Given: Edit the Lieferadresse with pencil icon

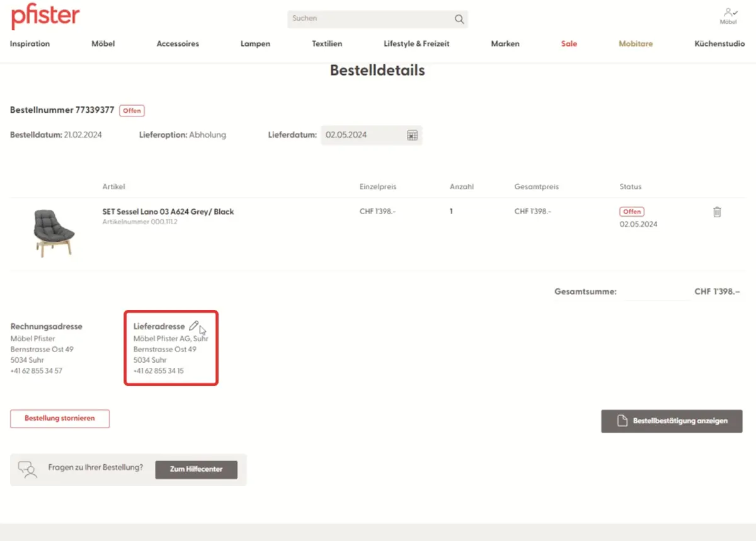Looking at the screenshot, I should 193,326.
